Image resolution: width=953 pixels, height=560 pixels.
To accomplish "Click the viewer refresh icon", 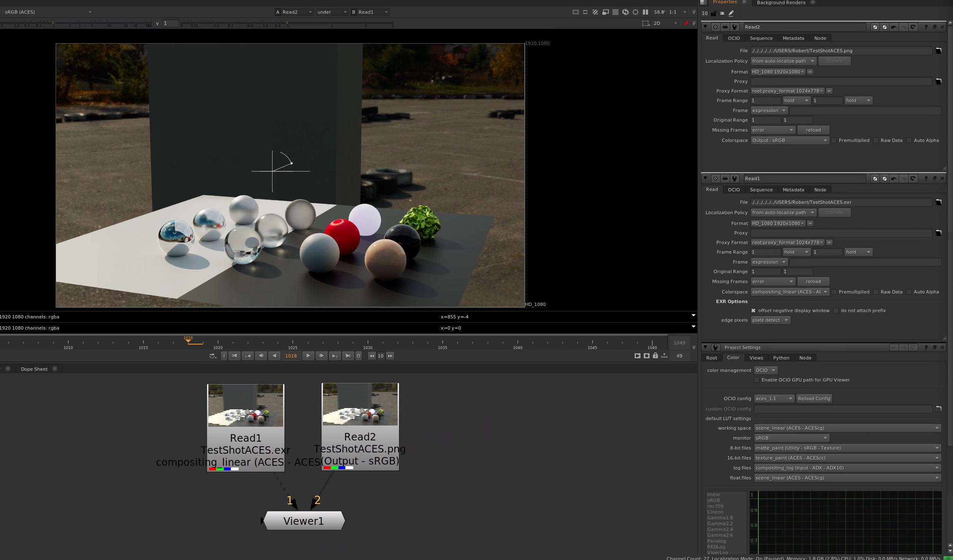I will coord(626,12).
